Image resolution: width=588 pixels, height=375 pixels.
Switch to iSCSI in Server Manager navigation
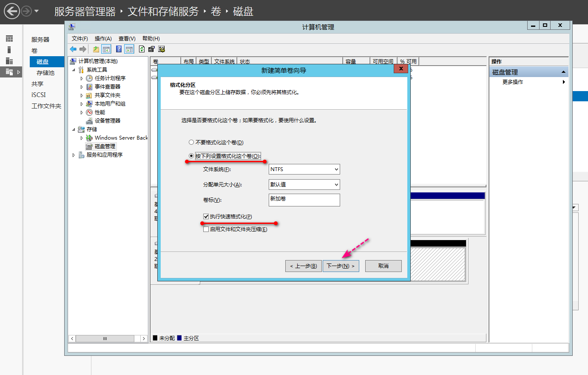(x=39, y=95)
